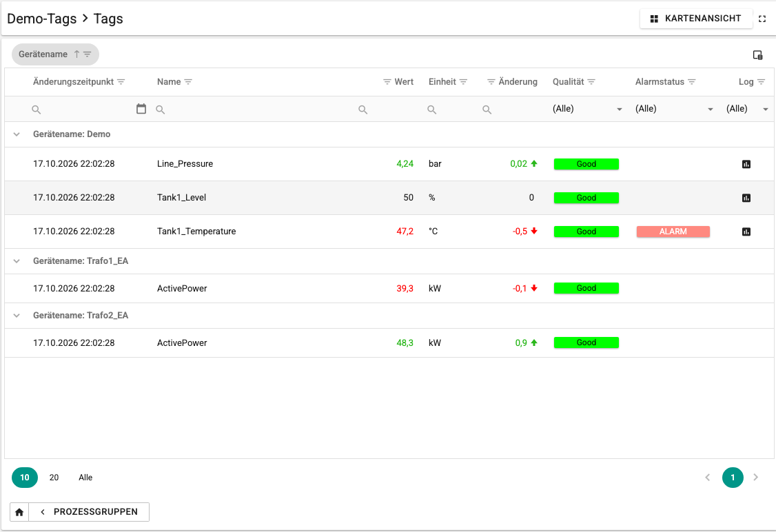
Task: Collapse the Gerätename: Trafo2_EA group
Action: point(17,315)
